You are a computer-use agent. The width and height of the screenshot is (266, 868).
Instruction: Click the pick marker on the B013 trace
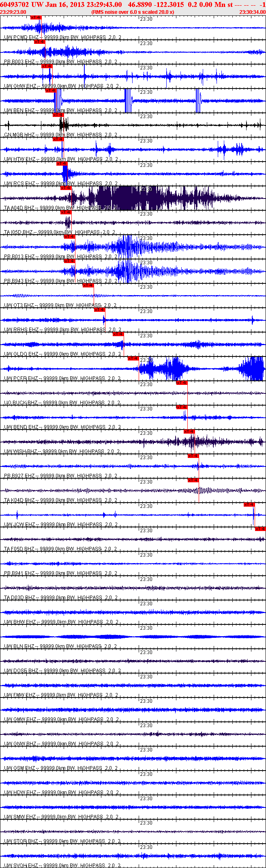coord(70,237)
